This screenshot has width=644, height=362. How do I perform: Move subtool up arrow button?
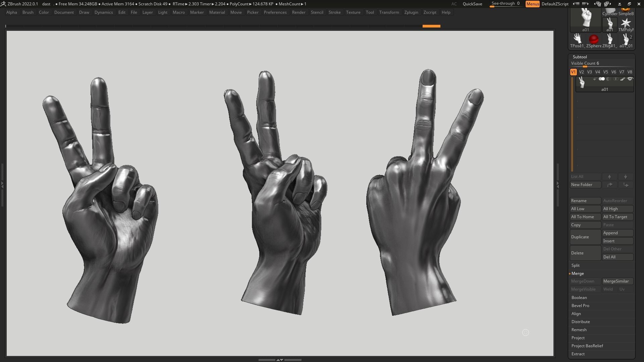pos(609,177)
